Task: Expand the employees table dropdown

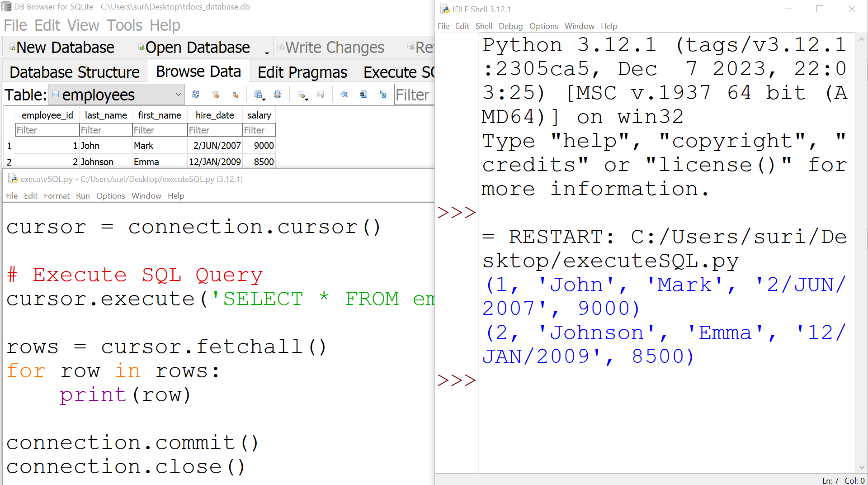Action: coord(178,95)
